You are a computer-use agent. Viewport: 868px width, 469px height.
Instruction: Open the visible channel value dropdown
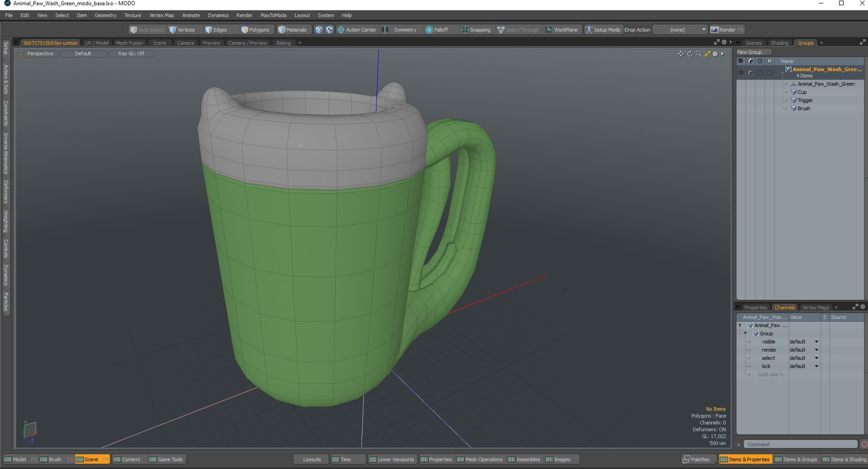coord(816,342)
